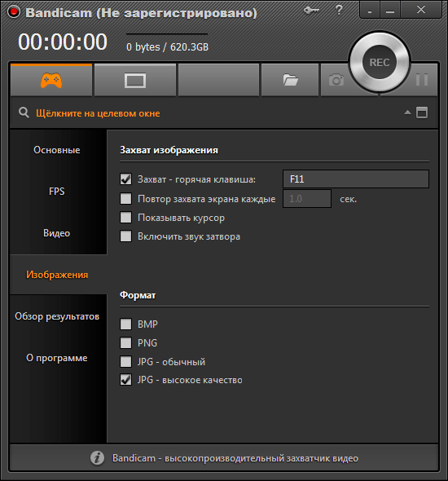The height and width of the screenshot is (481, 448).
Task: Enable Включить звук затвора checkbox
Action: tap(125, 236)
